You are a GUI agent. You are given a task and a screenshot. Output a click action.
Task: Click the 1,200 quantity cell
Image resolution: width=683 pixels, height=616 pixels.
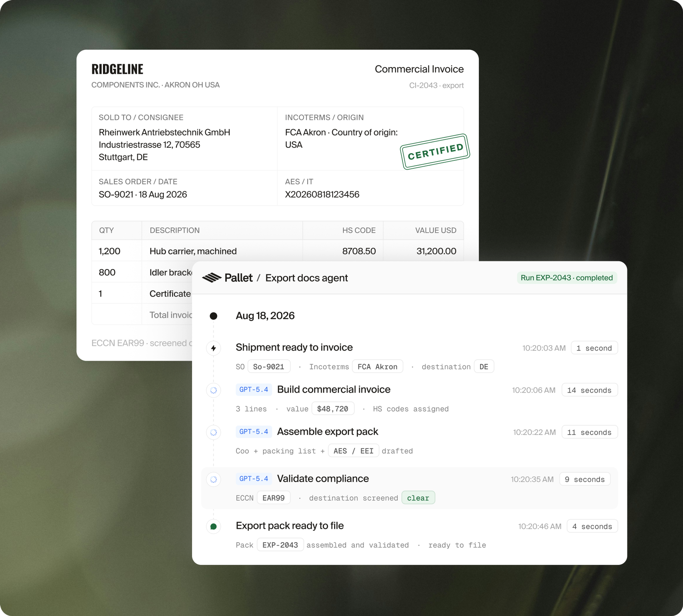click(x=109, y=251)
